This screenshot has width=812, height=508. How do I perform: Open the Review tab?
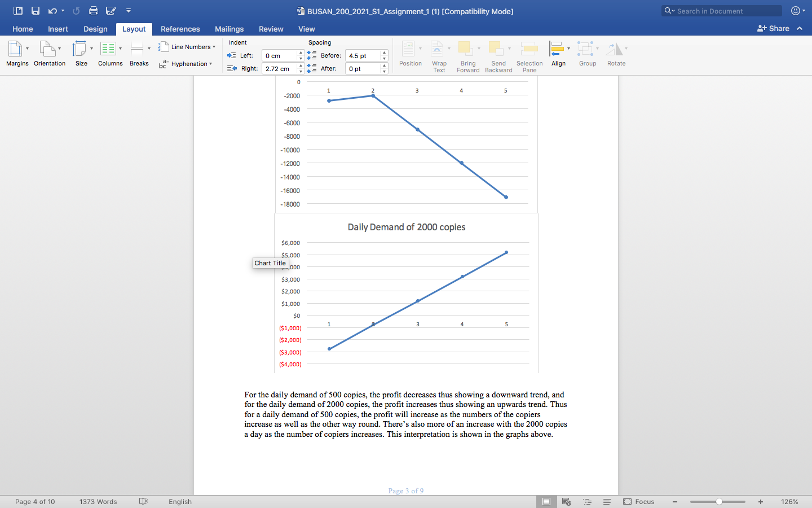271,29
